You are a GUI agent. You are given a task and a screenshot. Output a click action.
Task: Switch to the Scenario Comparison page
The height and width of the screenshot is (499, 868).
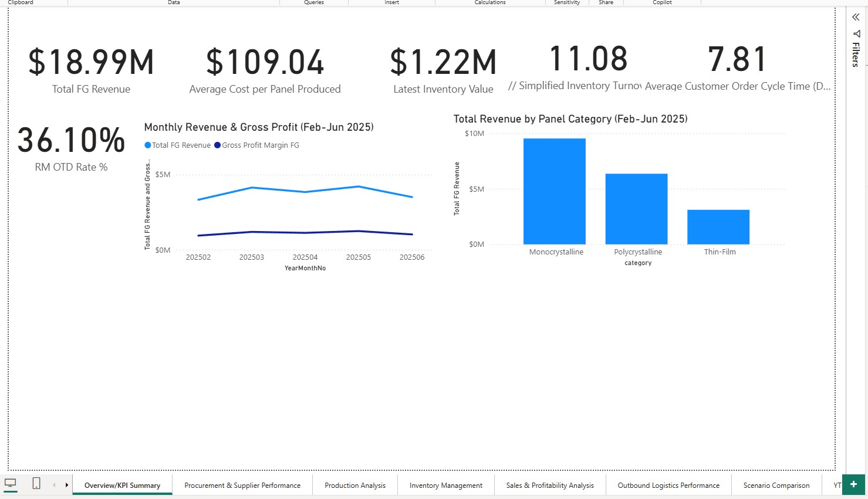(776, 485)
